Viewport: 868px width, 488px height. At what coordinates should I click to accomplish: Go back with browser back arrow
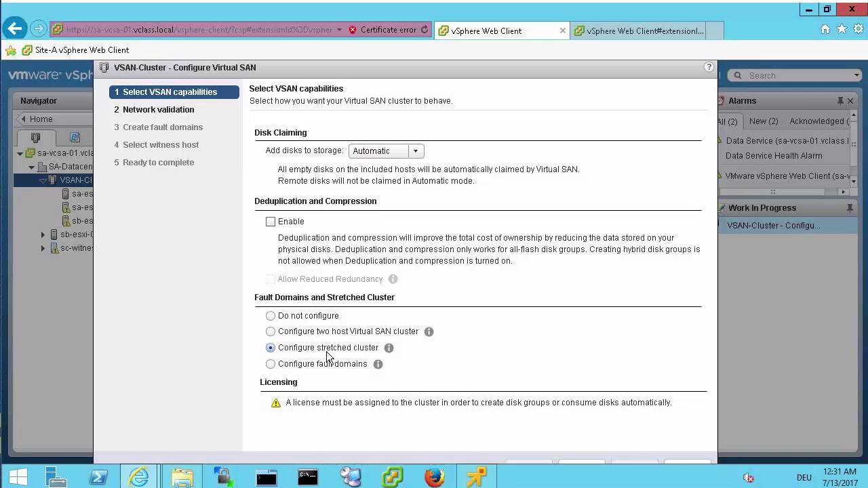click(x=15, y=29)
